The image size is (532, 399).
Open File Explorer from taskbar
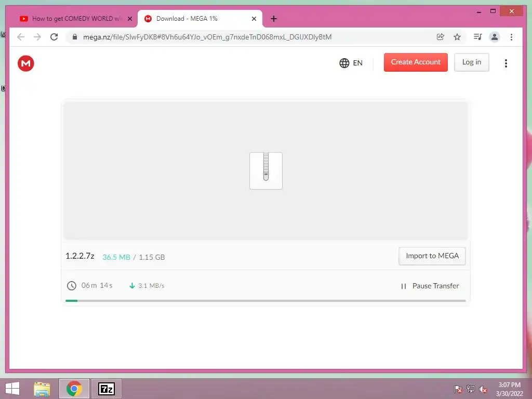42,389
